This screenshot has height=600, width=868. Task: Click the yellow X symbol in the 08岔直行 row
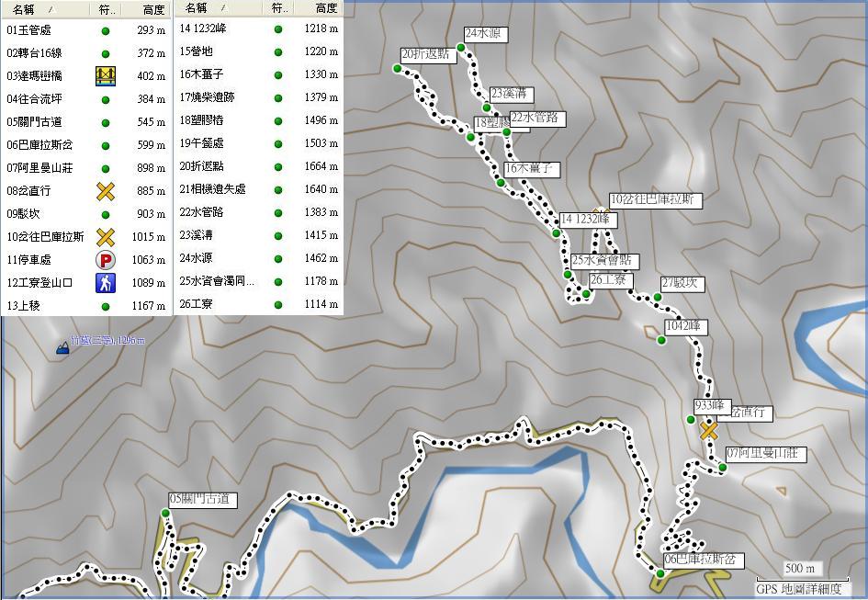point(106,191)
